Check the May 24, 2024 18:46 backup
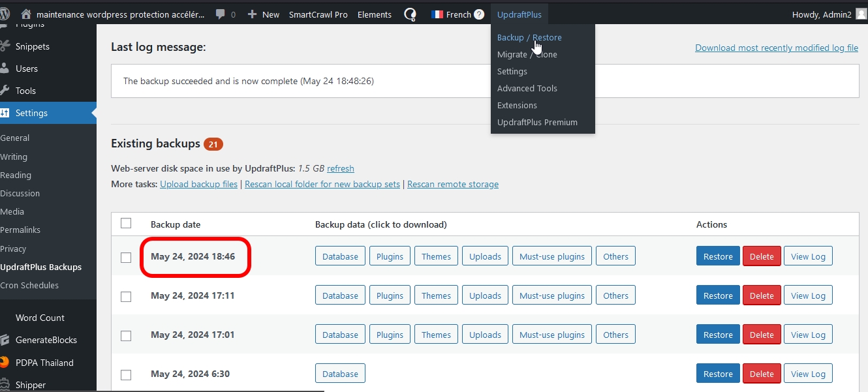Viewport: 868px width, 392px height. click(126, 258)
